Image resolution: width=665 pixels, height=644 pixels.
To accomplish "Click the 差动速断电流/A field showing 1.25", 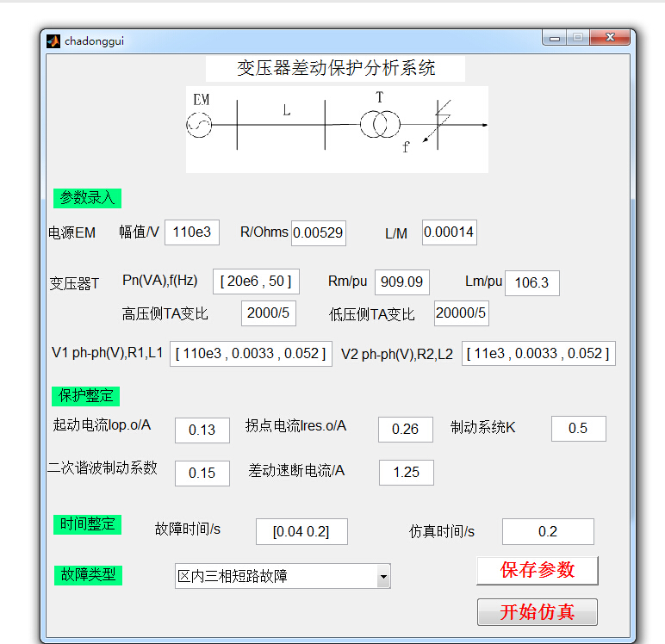I will pyautogui.click(x=407, y=473).
